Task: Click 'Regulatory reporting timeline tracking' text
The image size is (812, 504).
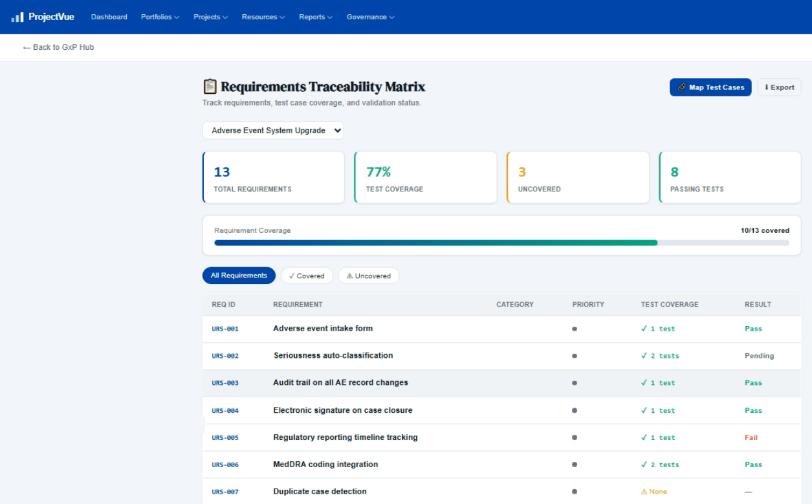Action: [346, 437]
